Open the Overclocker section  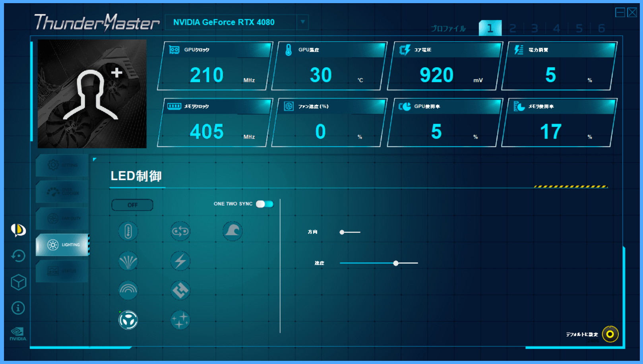[x=62, y=192]
